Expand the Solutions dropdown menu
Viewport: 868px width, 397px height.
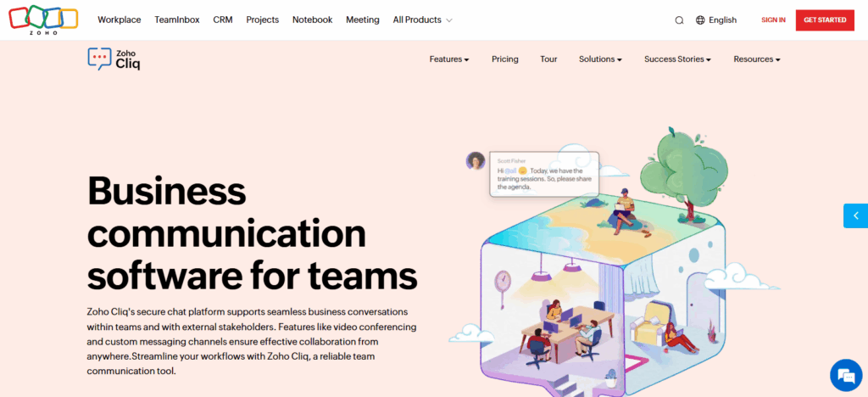(x=600, y=59)
